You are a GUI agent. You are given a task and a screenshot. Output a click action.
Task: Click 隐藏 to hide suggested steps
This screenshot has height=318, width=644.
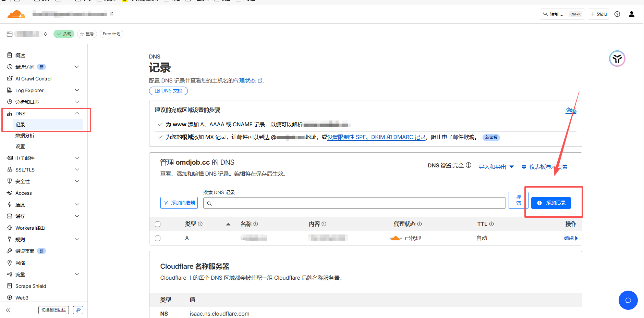tap(571, 110)
